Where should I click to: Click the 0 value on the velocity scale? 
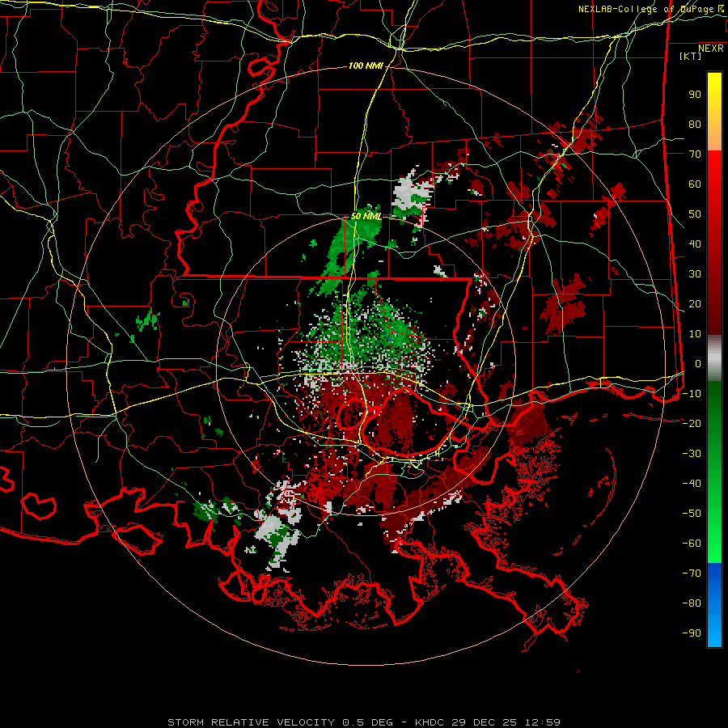[x=698, y=363]
